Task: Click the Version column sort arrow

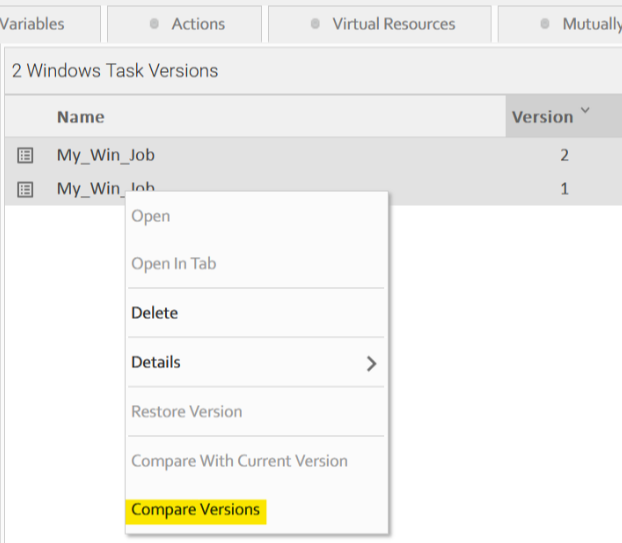Action: click(585, 111)
